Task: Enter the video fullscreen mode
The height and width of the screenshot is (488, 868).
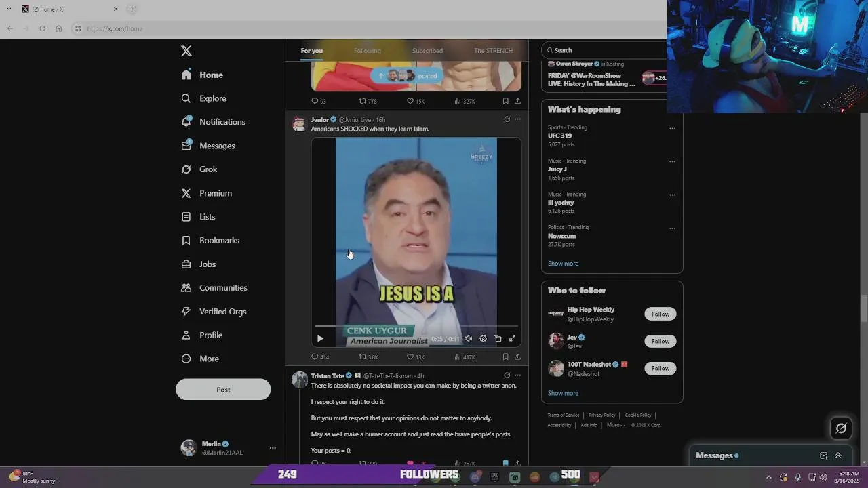Action: point(513,338)
